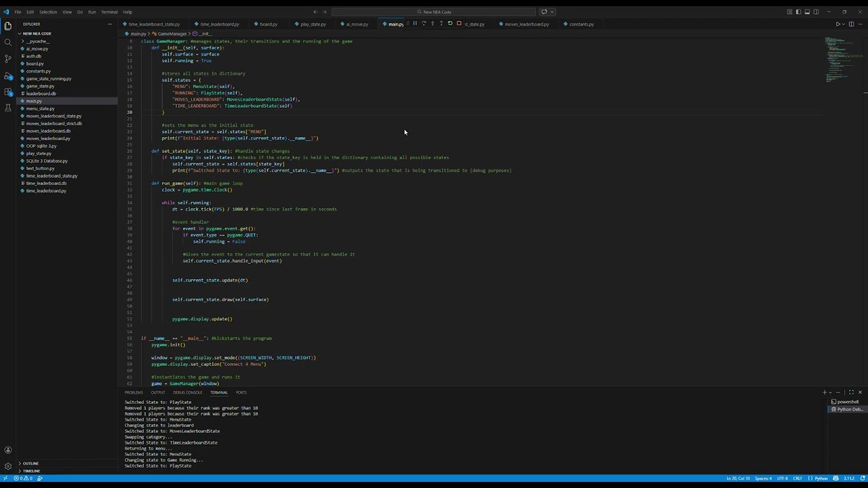Screen dimensions: 868x488
Task: Change line endings via CRLF status item
Action: (798, 479)
